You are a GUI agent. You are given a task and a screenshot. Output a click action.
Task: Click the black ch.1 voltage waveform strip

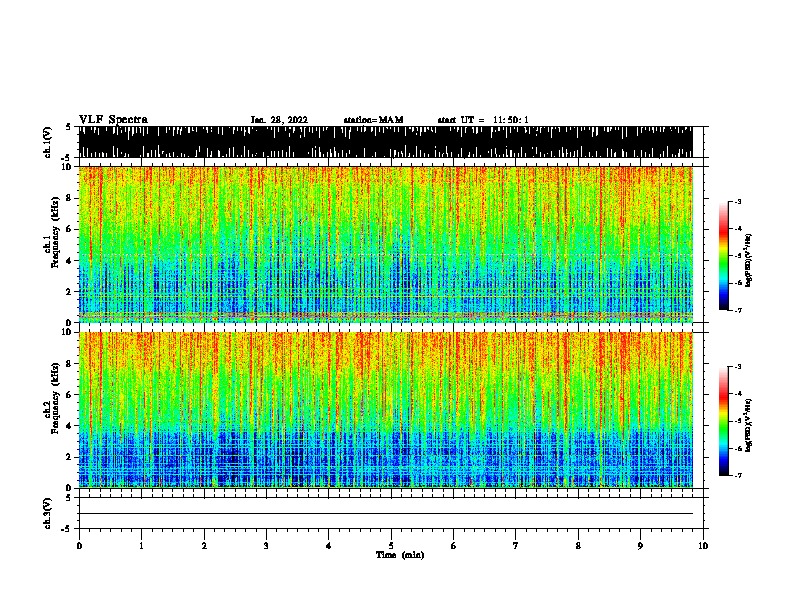point(385,142)
